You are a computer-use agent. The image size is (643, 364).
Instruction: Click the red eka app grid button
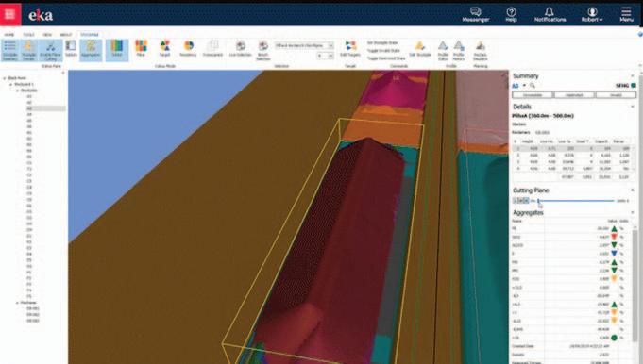click(x=10, y=14)
